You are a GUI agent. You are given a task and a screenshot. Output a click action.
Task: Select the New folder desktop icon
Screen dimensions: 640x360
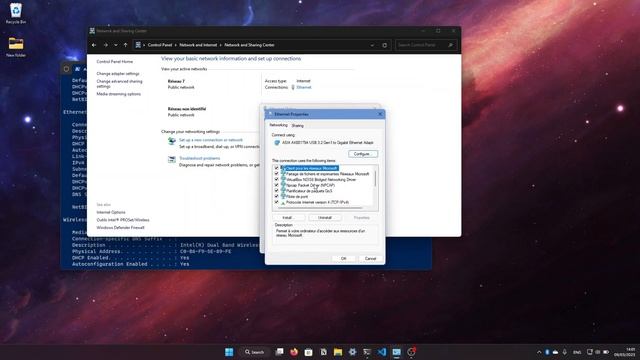point(16,47)
